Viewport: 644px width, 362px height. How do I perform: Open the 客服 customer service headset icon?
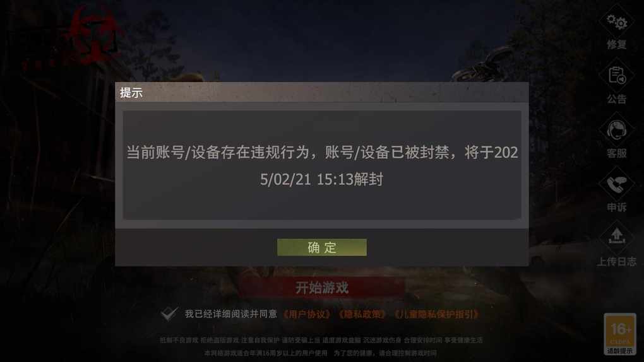[x=616, y=130]
